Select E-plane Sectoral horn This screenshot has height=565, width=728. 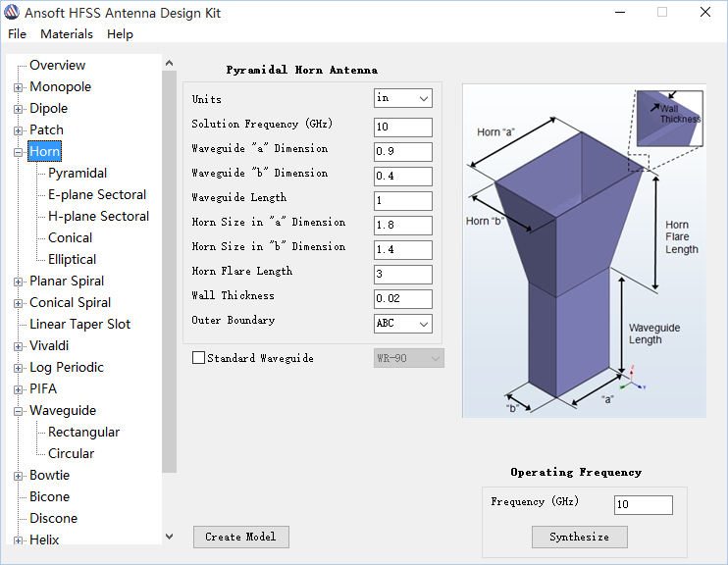coord(97,194)
